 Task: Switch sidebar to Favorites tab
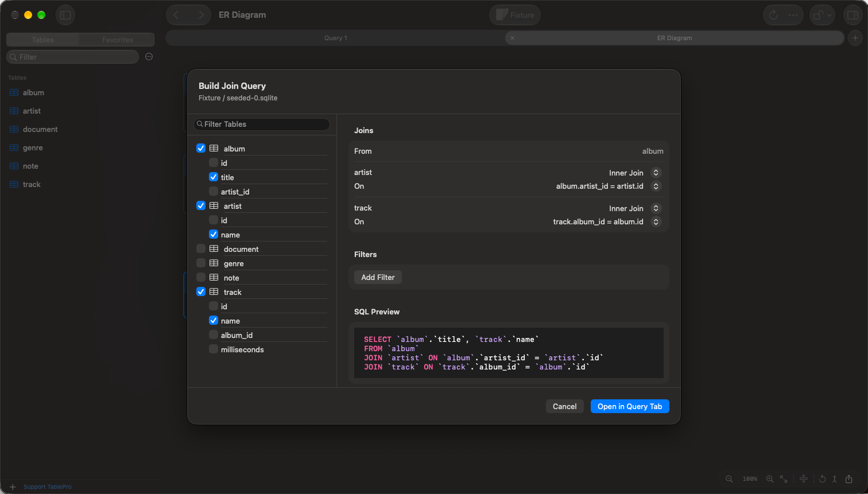pos(118,40)
